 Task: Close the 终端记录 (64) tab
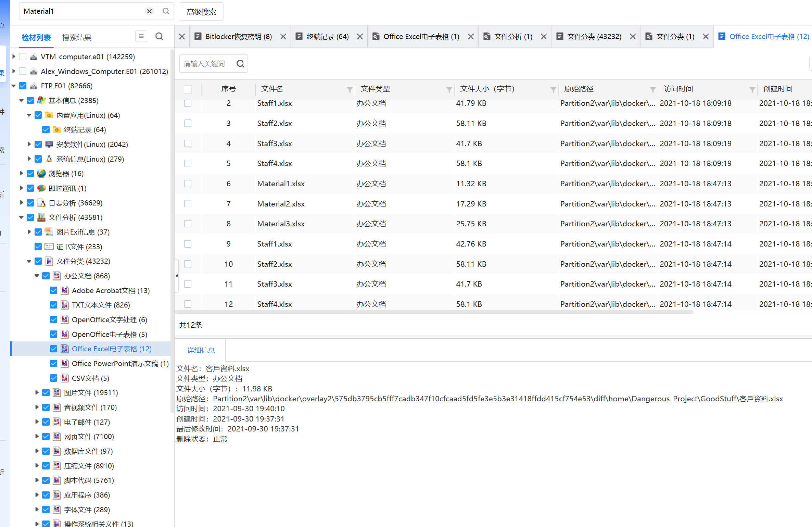360,37
